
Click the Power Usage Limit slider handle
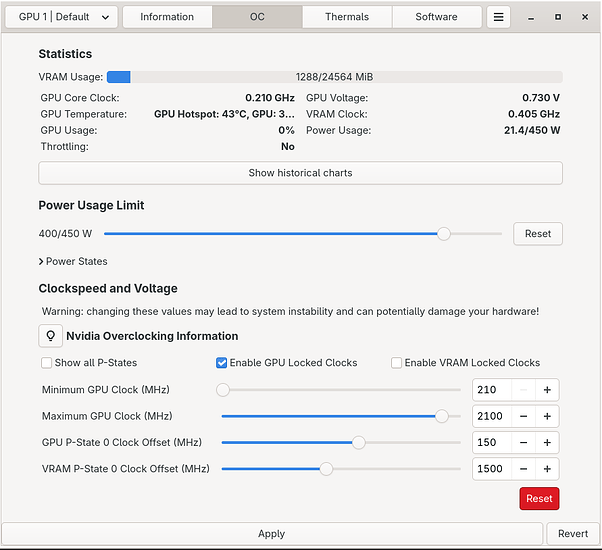click(x=444, y=234)
